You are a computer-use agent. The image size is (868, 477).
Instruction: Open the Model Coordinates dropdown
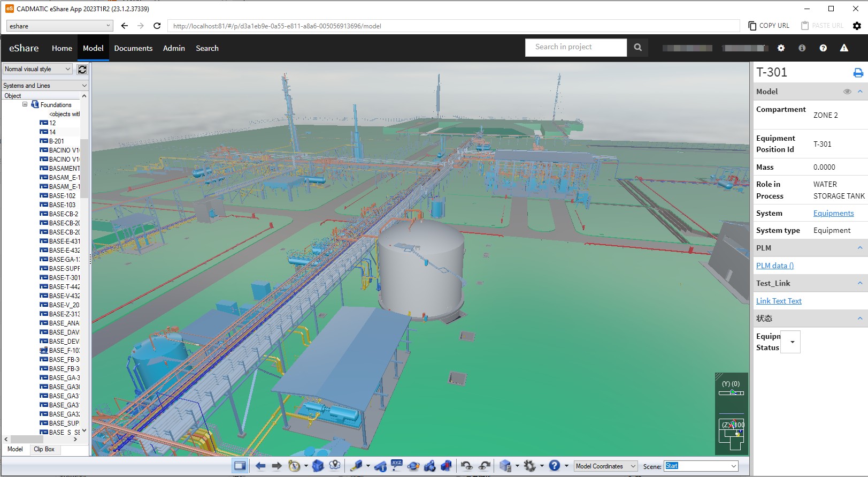606,466
